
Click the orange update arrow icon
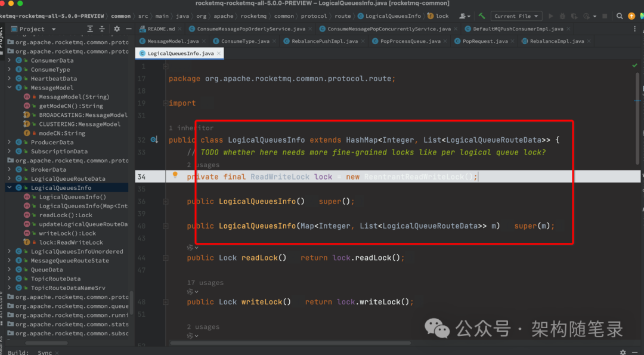coord(631,16)
